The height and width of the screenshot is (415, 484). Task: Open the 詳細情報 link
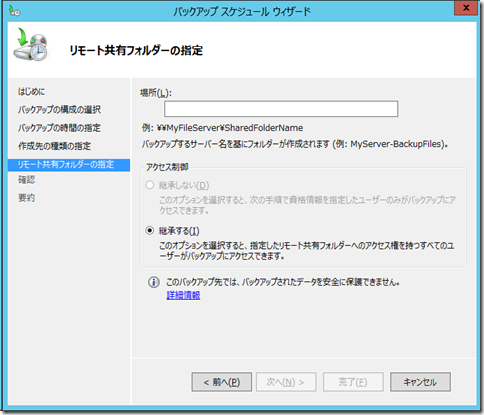point(183,295)
